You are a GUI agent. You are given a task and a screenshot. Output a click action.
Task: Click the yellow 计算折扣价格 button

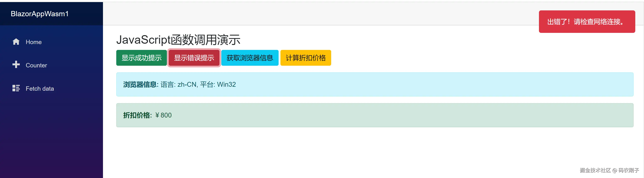click(306, 58)
